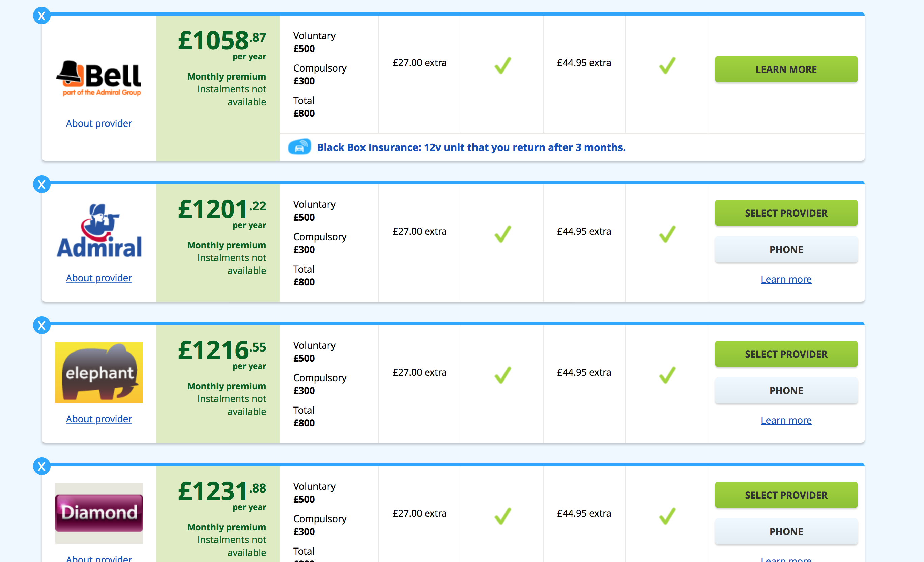Follow the Learn more link for elephant
Image resolution: width=924 pixels, height=562 pixels.
pyautogui.click(x=786, y=421)
